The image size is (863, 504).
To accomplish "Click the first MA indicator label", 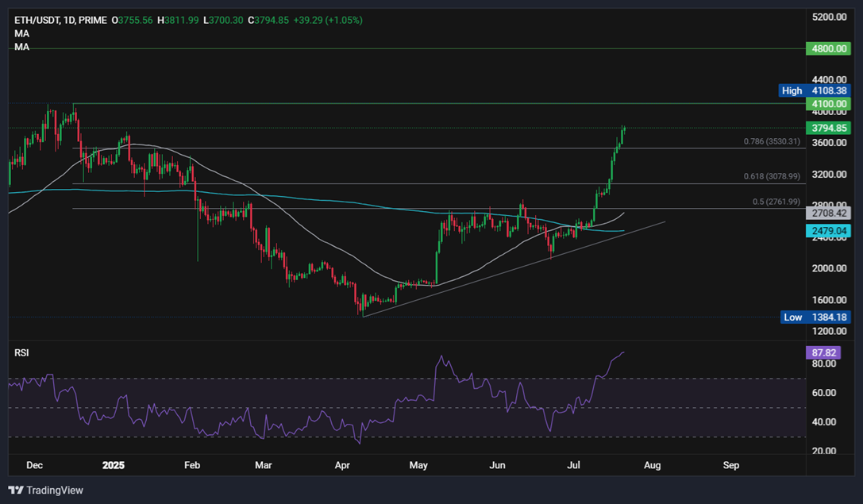I will pyautogui.click(x=21, y=33).
